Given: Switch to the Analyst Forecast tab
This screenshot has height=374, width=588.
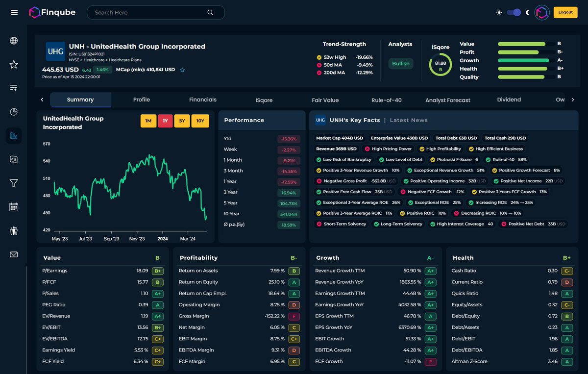Looking at the screenshot, I should pyautogui.click(x=448, y=100).
